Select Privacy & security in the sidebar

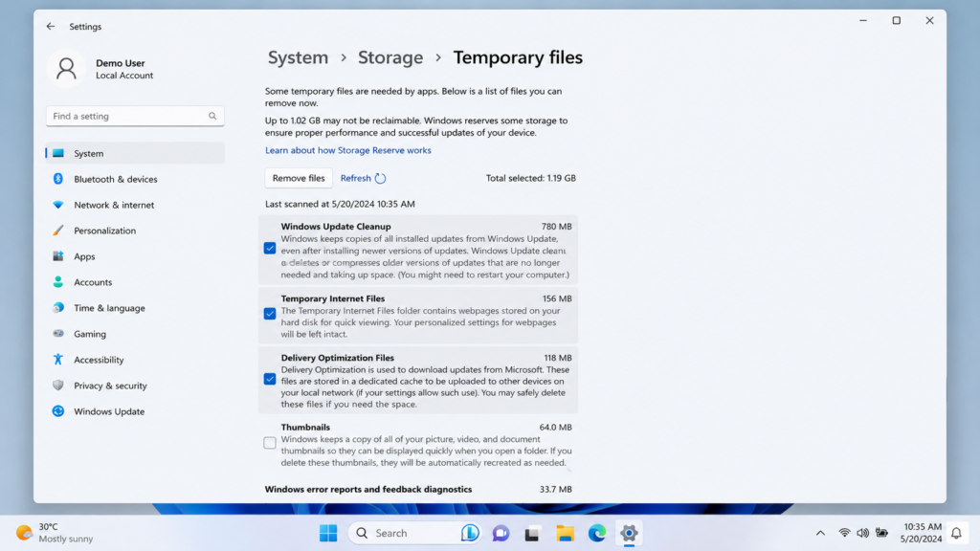135,386
